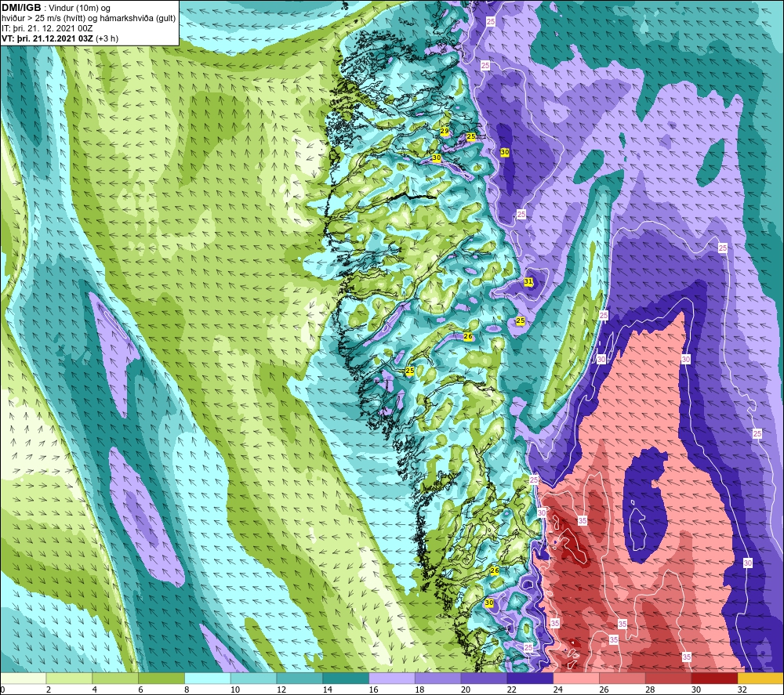Select the purple 18–20 m/s legend swatch
This screenshot has width=784, height=695.
(x=438, y=678)
